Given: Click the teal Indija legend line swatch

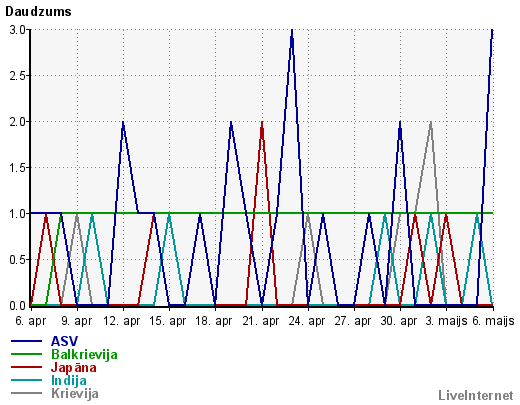Looking at the screenshot, I should (x=27, y=380).
